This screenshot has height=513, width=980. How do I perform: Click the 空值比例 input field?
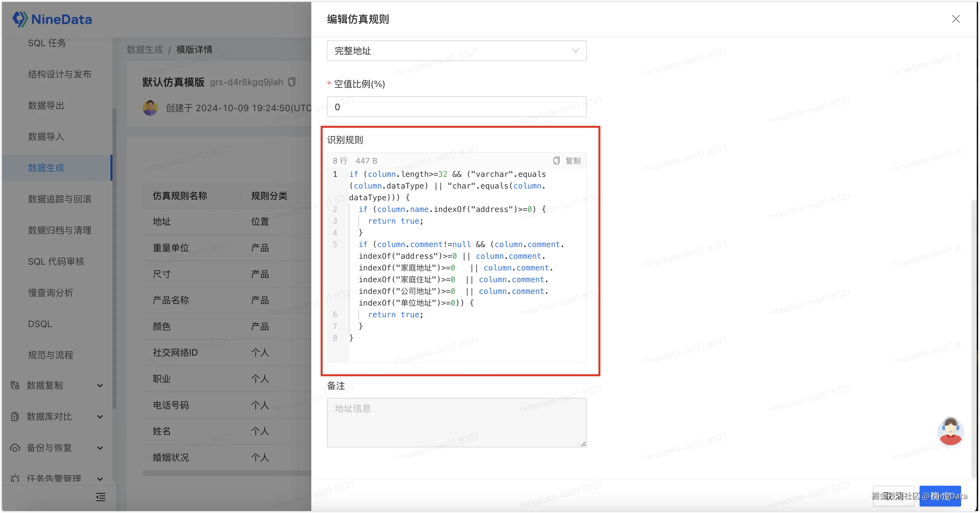[457, 107]
